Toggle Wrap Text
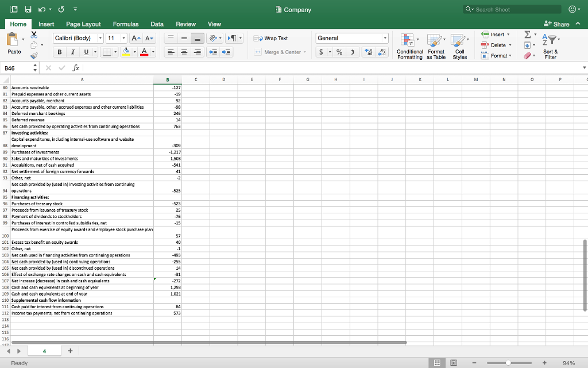This screenshot has height=368, width=588. [x=271, y=39]
